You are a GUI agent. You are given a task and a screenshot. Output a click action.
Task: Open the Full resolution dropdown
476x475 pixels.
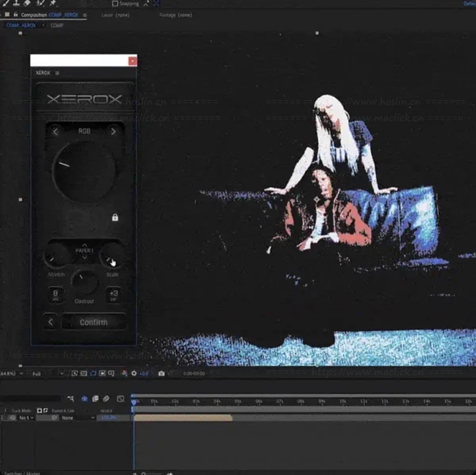click(48, 373)
